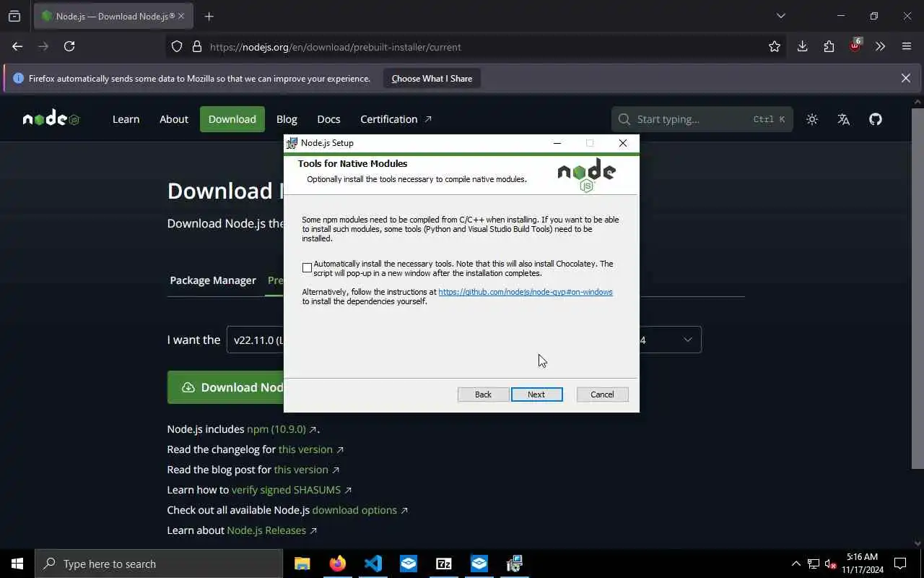Open the Windows Start menu
This screenshot has width=924, height=578.
click(17, 564)
